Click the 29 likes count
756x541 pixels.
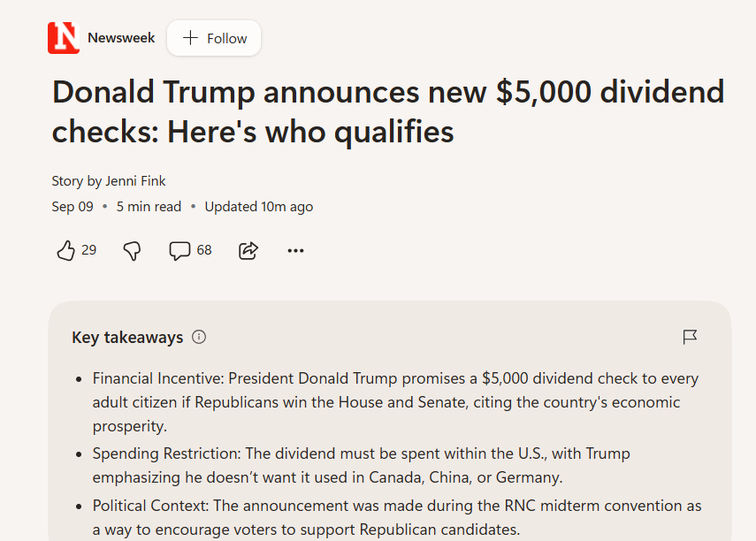pos(88,250)
